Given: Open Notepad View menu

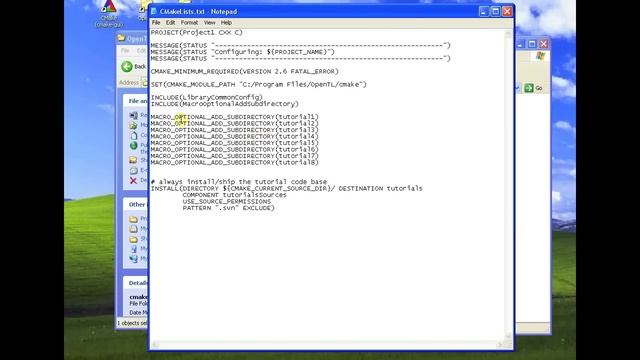Looking at the screenshot, I should (209, 23).
